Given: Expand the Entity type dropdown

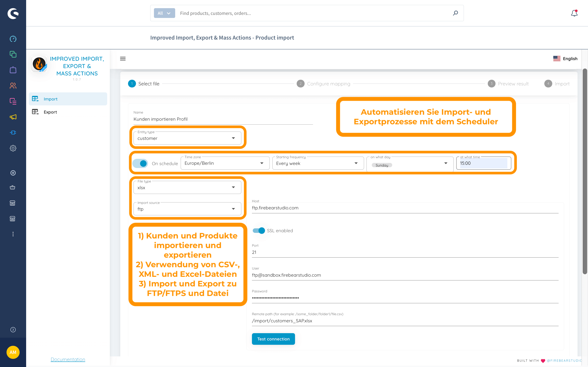Looking at the screenshot, I should [187, 138].
